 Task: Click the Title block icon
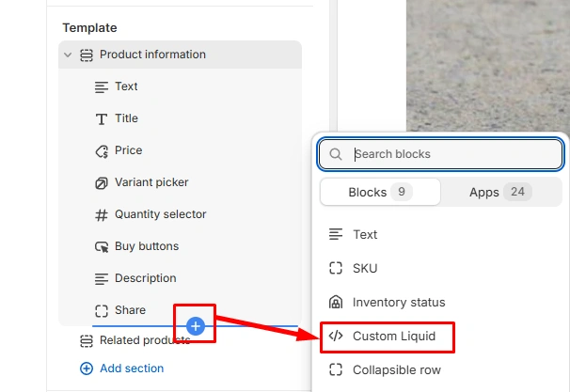102,118
